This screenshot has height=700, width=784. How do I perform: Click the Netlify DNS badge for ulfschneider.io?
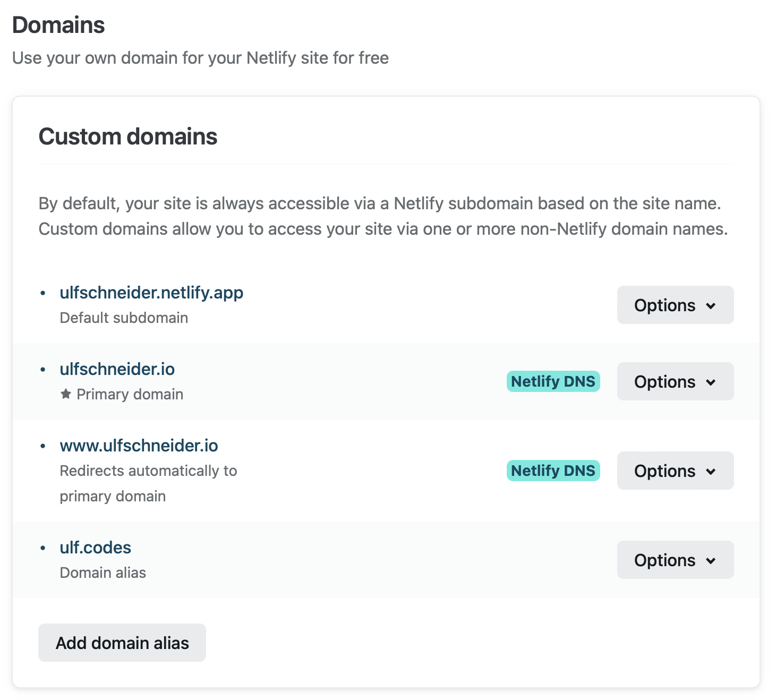pos(553,381)
